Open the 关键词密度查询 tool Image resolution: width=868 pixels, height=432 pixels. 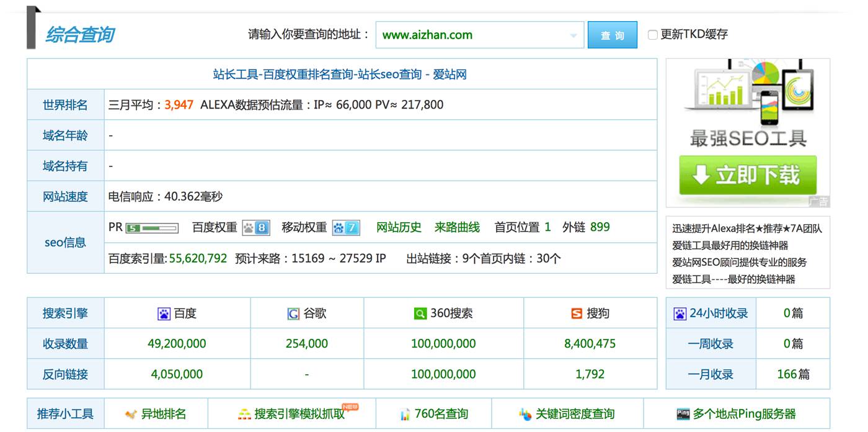pyautogui.click(x=574, y=414)
